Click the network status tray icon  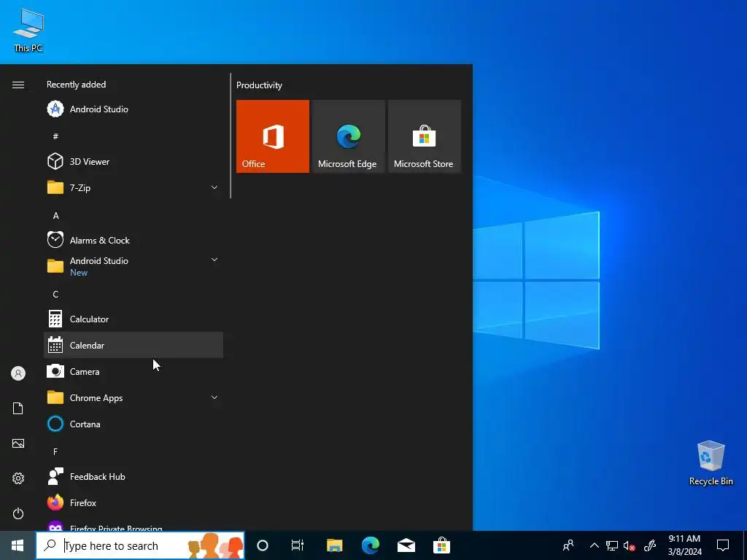(612, 545)
